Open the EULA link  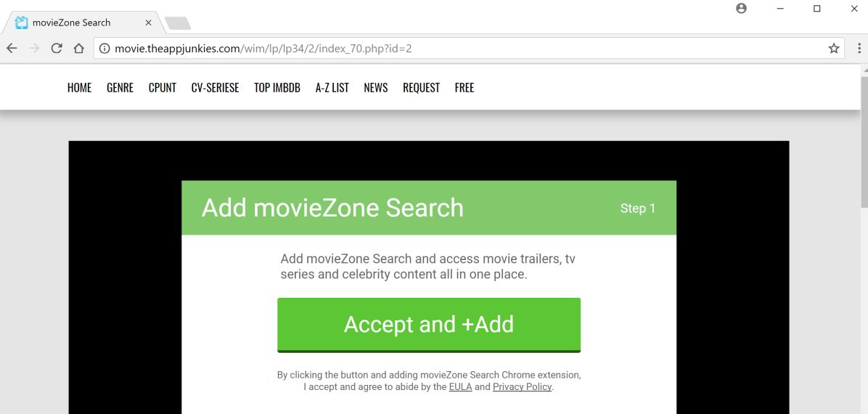point(461,387)
